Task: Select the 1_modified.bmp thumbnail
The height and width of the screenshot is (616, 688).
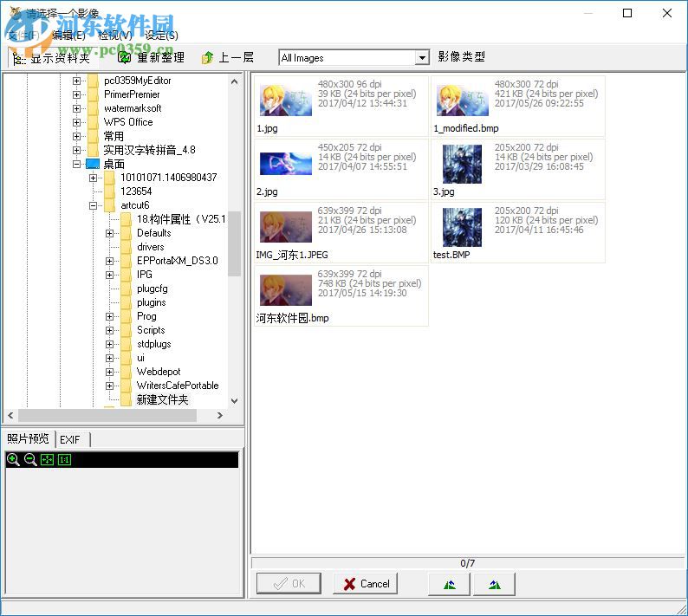Action: pos(518,106)
